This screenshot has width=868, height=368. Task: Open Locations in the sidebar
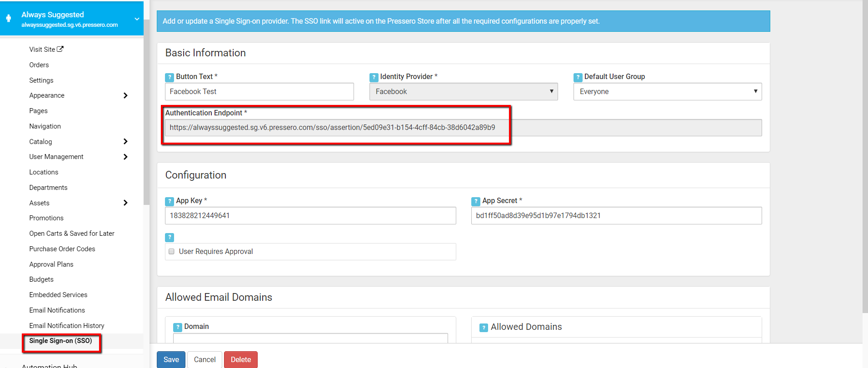coord(44,172)
